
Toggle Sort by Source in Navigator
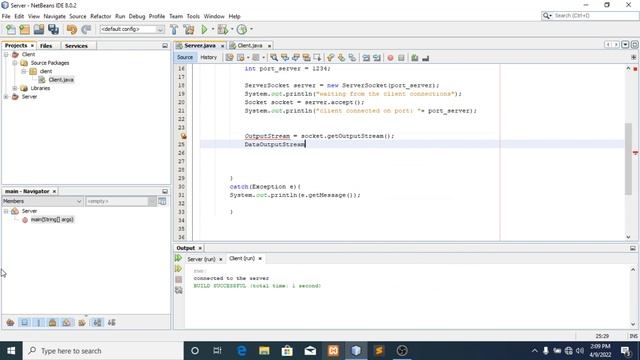point(111,322)
